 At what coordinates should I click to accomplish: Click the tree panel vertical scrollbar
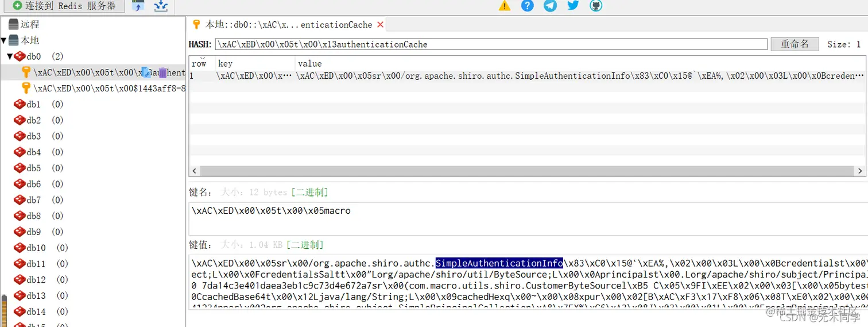(x=4, y=310)
